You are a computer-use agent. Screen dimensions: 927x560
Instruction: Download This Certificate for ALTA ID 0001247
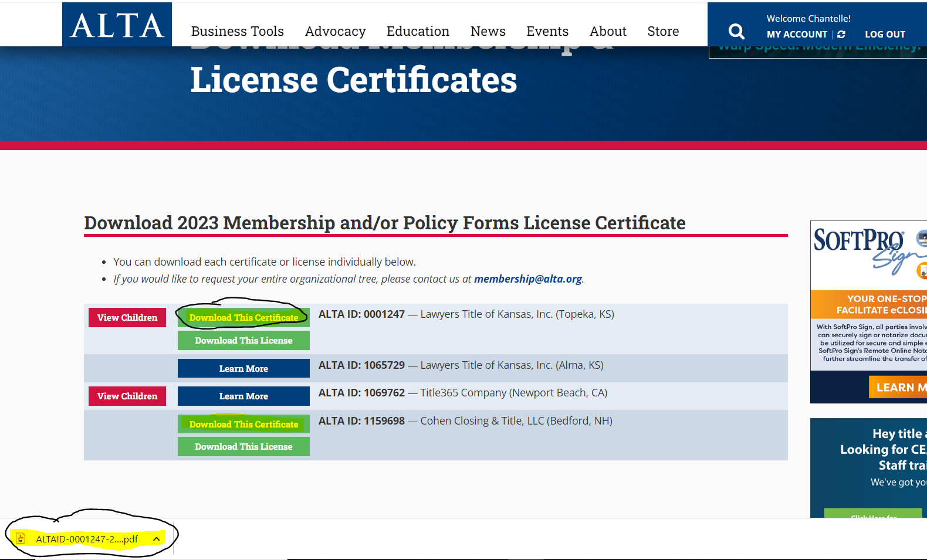click(243, 318)
